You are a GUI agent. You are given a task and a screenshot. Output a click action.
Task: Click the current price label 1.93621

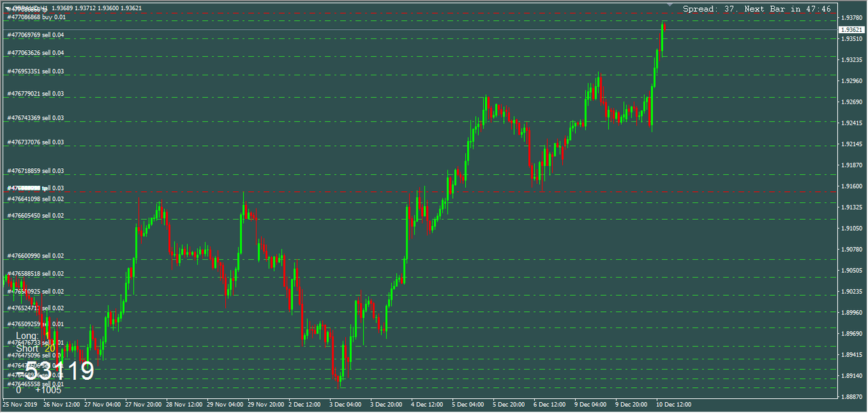click(x=851, y=30)
